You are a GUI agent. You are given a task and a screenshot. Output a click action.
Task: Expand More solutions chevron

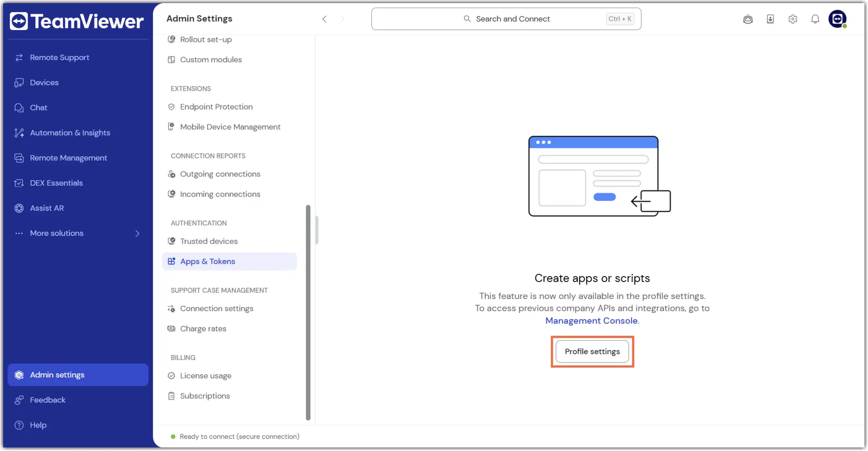coord(137,233)
